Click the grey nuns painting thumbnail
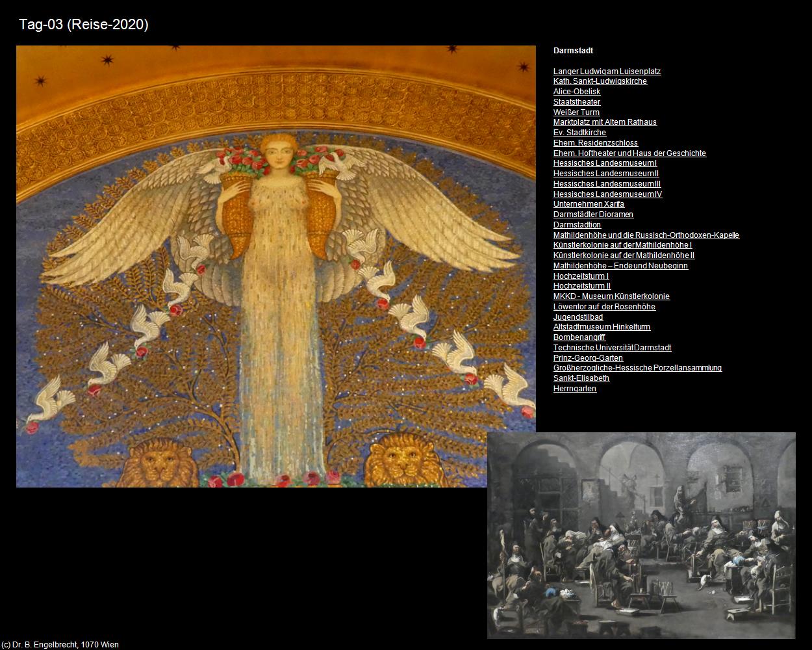812x650 pixels. (x=641, y=536)
